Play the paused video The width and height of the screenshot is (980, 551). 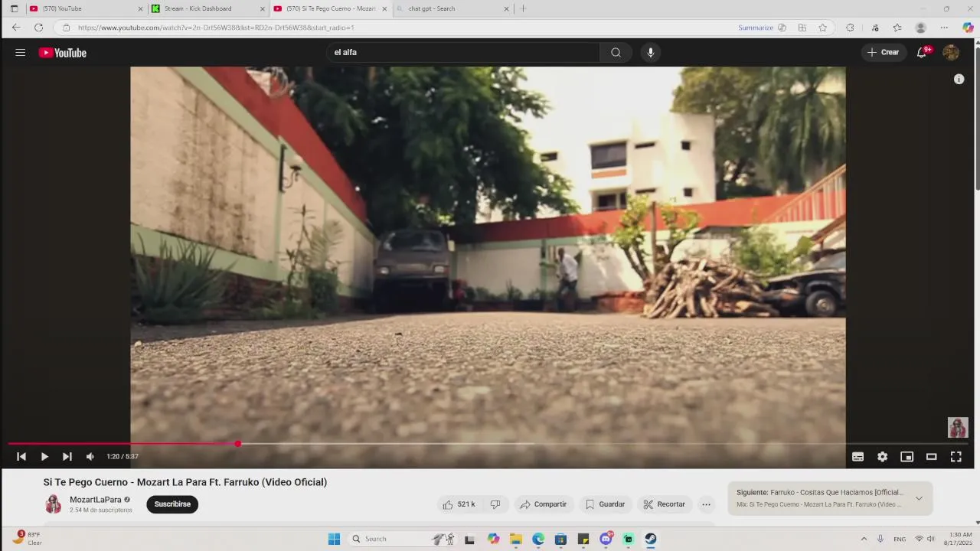tap(44, 457)
